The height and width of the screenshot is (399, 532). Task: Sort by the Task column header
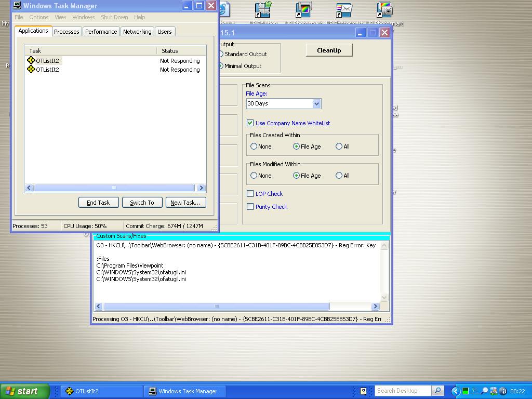[90, 51]
